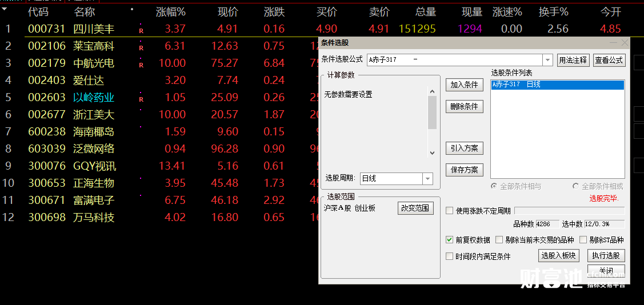The image size is (644, 305).
Task: Sort by 总量 column header
Action: click(x=426, y=13)
